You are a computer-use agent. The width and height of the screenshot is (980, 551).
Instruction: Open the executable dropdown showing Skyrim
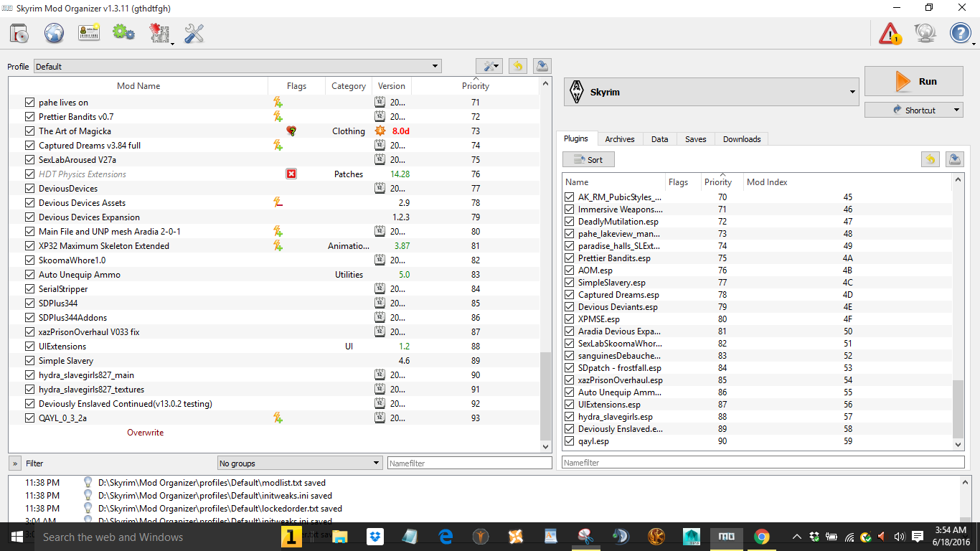[711, 92]
